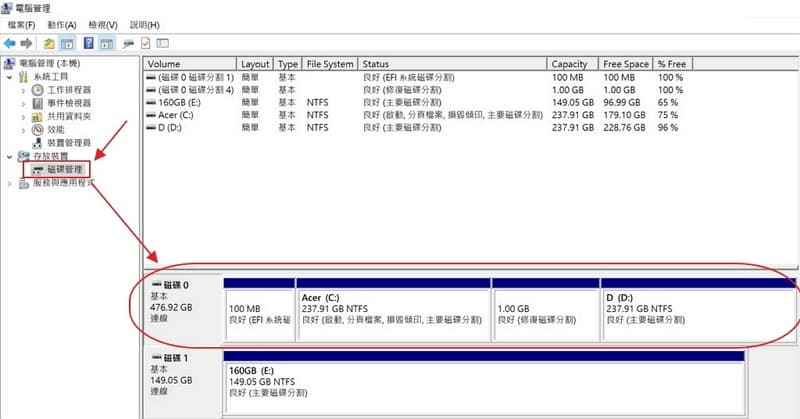Toggle the Show/Hide Action Pane icon

(x=107, y=43)
